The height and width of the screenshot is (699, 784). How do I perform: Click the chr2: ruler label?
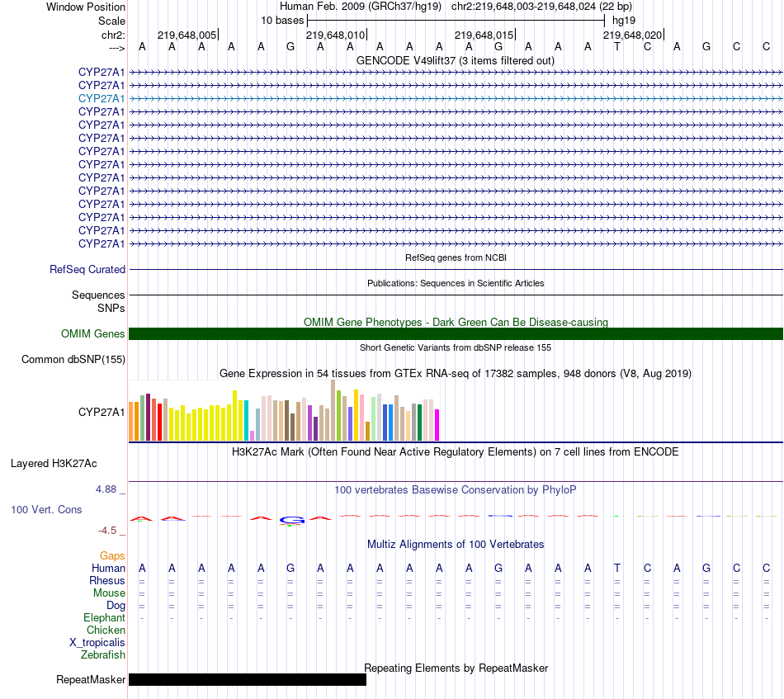click(113, 35)
